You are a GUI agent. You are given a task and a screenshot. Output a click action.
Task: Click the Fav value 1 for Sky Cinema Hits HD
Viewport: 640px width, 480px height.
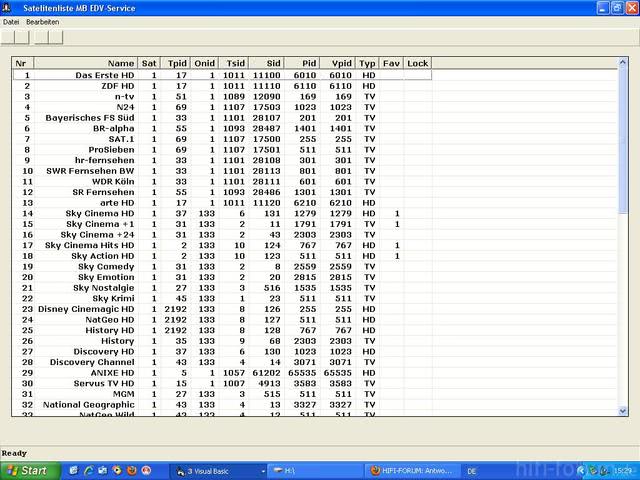[x=397, y=245]
